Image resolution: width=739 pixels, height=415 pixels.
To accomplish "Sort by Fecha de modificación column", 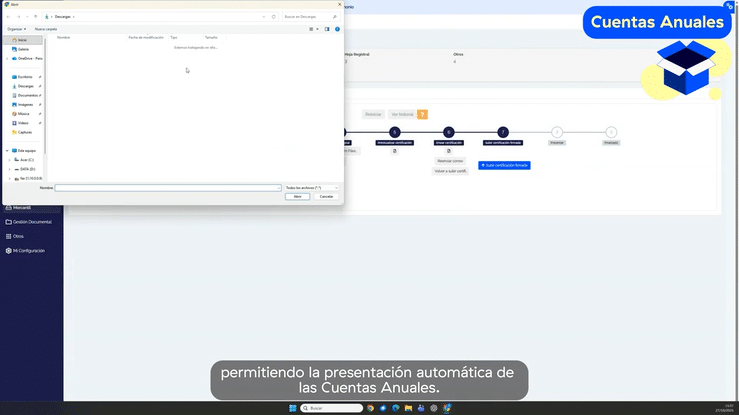I will click(146, 37).
